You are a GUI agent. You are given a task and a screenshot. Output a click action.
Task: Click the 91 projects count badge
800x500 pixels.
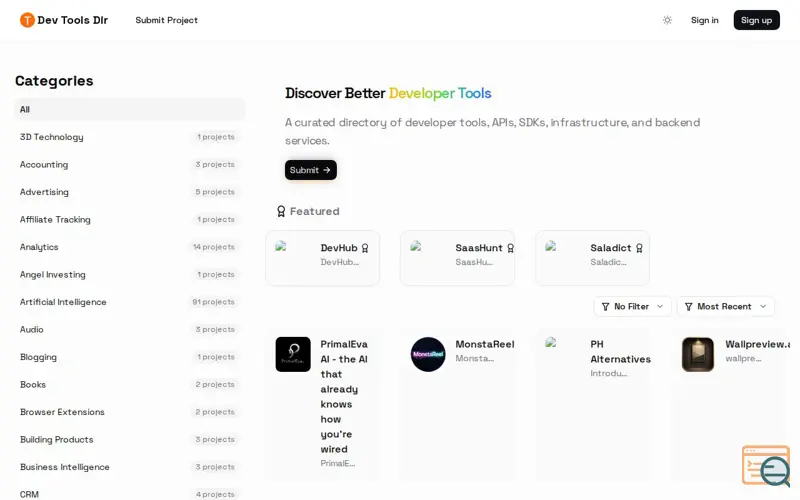coord(213,302)
